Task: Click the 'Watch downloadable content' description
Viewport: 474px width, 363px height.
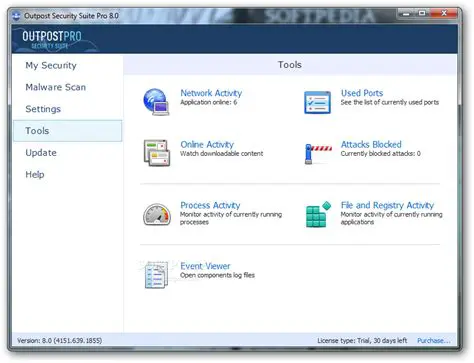Action: (x=221, y=153)
